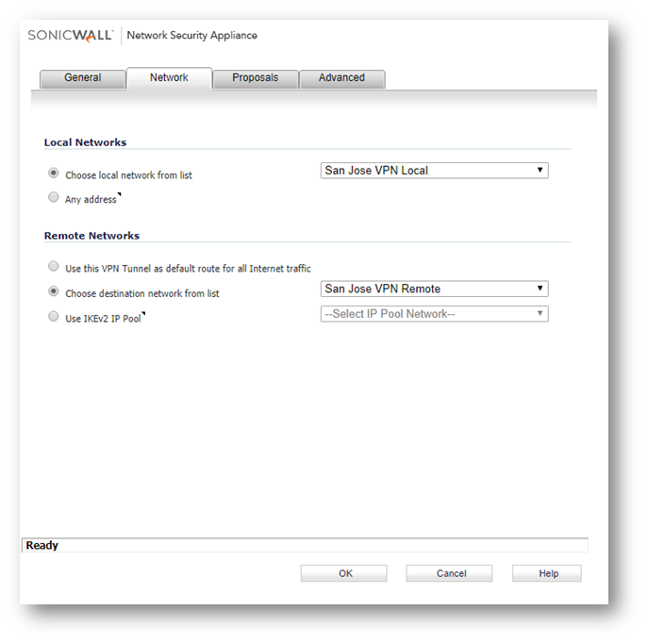The image size is (648, 644).
Task: Click the Network Security Appliance title text
Action: pyautogui.click(x=191, y=36)
